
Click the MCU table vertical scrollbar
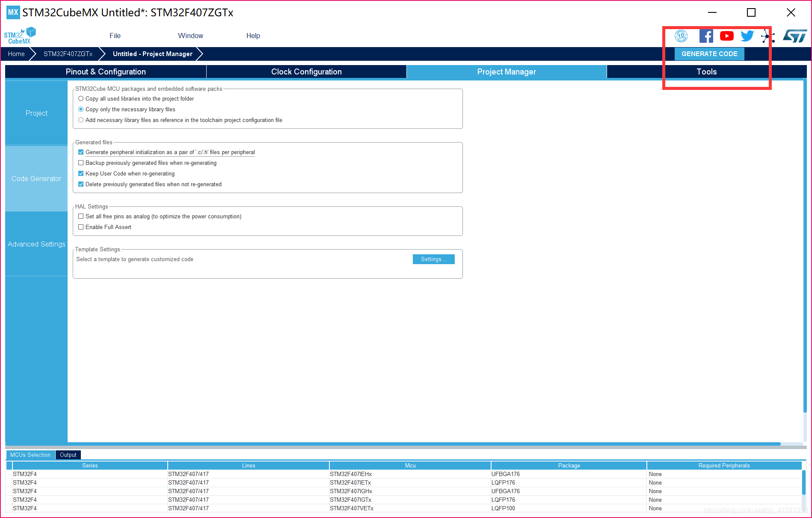coord(804,482)
